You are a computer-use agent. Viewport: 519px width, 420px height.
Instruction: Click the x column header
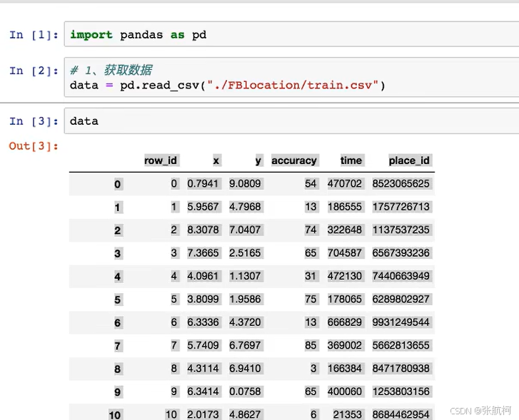pos(216,160)
